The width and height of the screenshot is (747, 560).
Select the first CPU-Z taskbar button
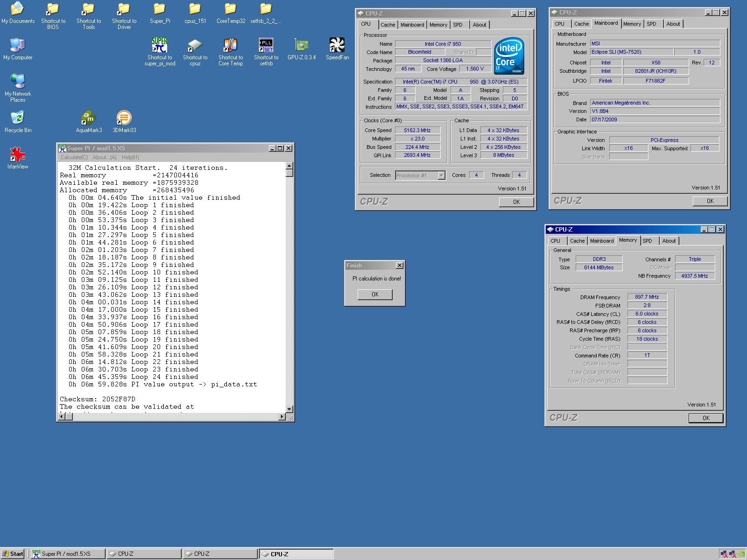[x=144, y=554]
